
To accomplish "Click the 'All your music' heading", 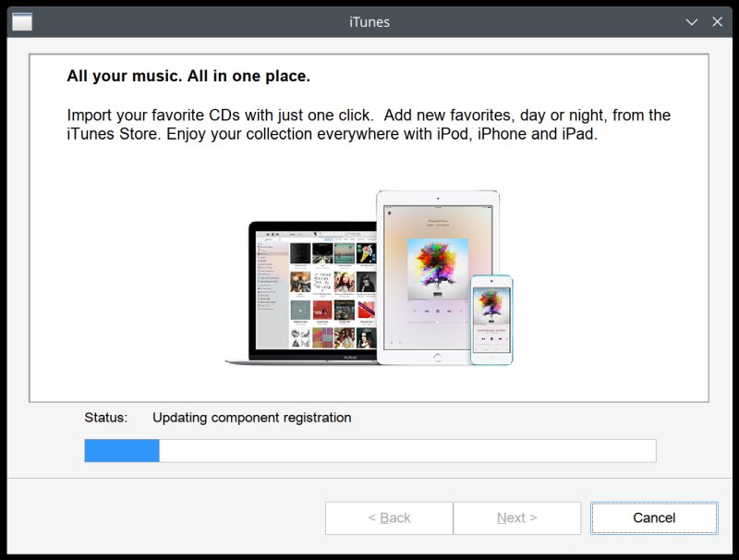I will (x=188, y=76).
